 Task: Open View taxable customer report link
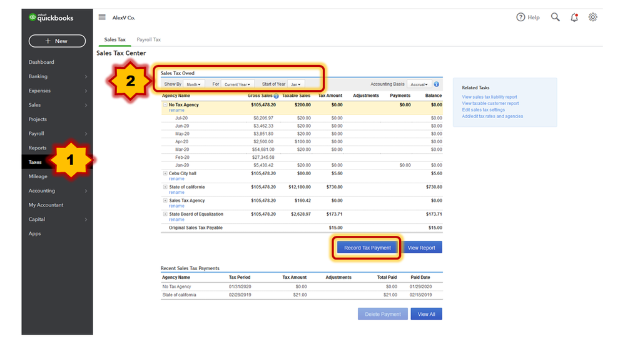point(490,103)
